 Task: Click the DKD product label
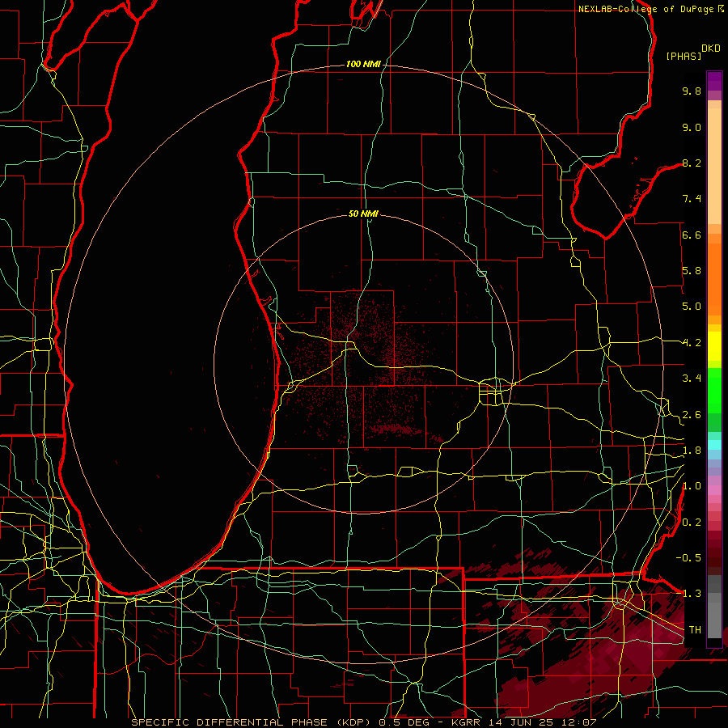711,49
